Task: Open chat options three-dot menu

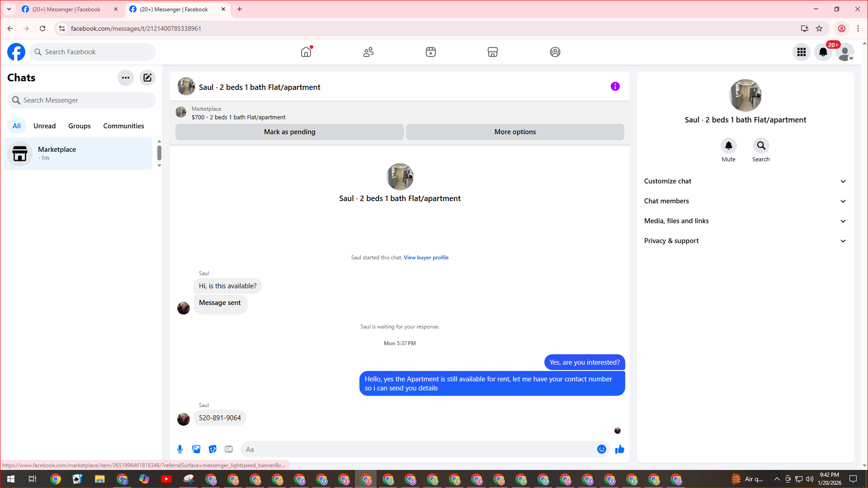Action: click(126, 78)
